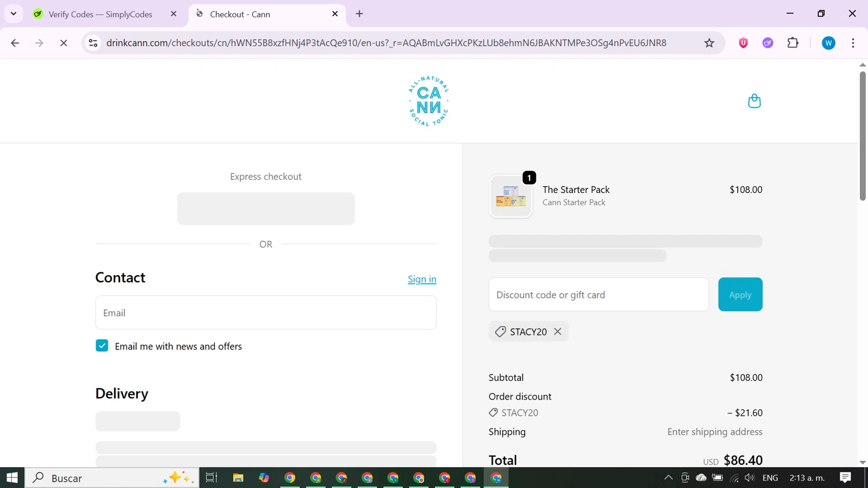Open Chrome three-dot menu
The image size is (868, 488).
point(853,43)
